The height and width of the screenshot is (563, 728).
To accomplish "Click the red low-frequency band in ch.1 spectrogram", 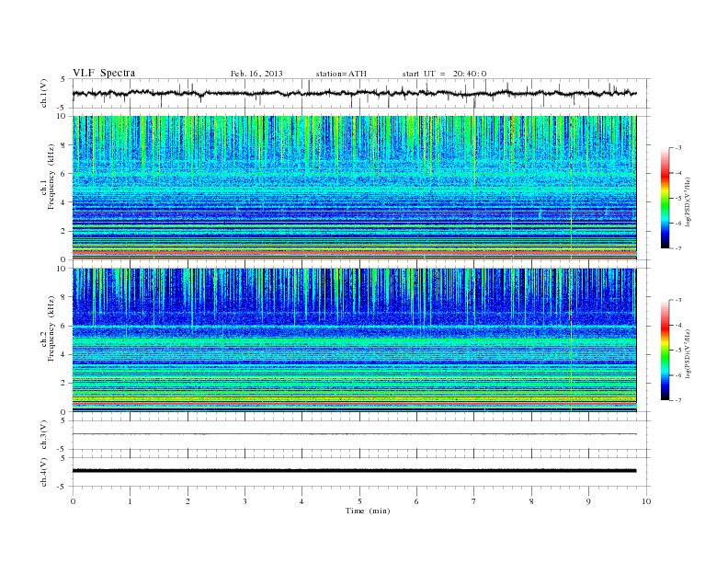I will [x=354, y=251].
